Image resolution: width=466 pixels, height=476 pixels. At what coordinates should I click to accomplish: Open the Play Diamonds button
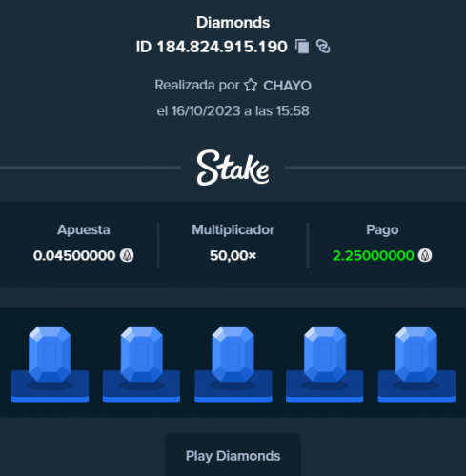[233, 456]
